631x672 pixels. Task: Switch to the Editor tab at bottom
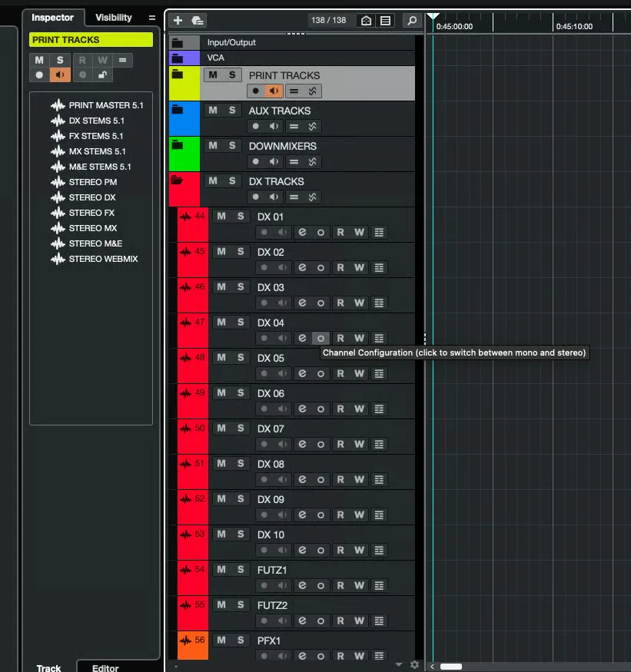pos(105,667)
